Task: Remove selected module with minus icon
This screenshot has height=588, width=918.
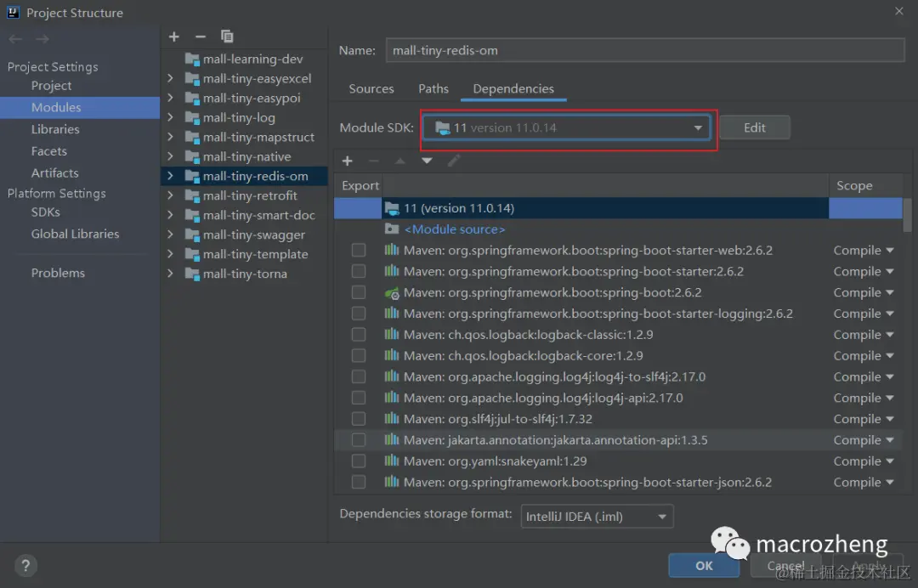Action: coord(201,37)
